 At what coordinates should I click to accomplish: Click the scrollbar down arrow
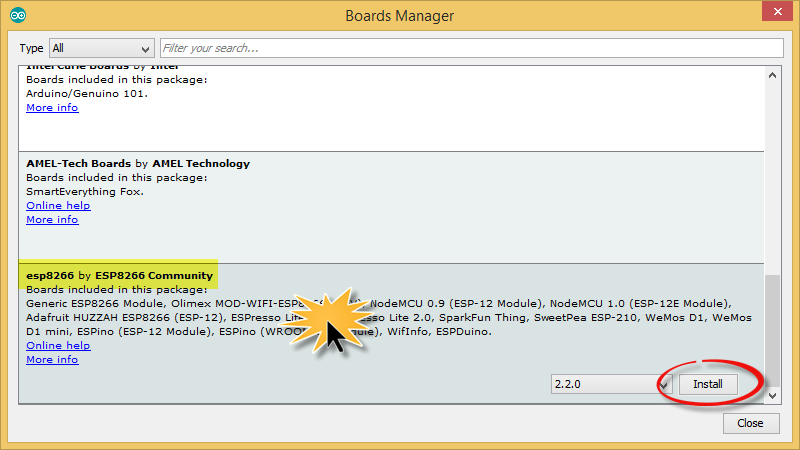point(772,395)
